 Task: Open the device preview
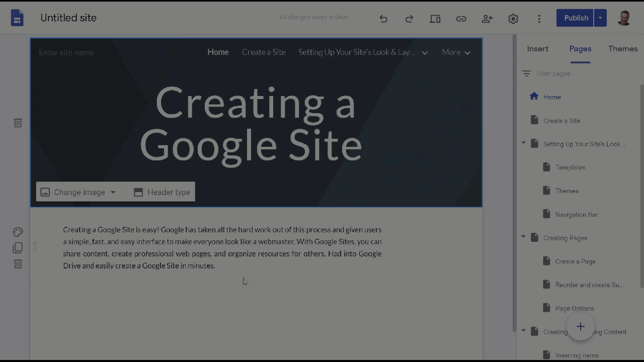(435, 19)
